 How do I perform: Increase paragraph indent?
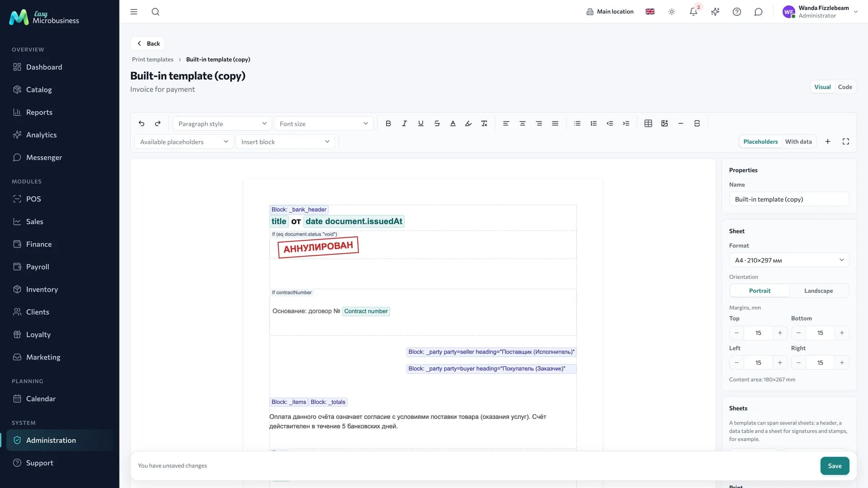(626, 123)
